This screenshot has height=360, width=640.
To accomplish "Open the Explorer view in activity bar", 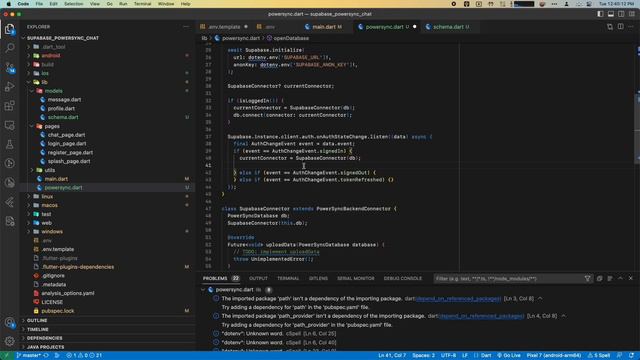I will click(9, 29).
